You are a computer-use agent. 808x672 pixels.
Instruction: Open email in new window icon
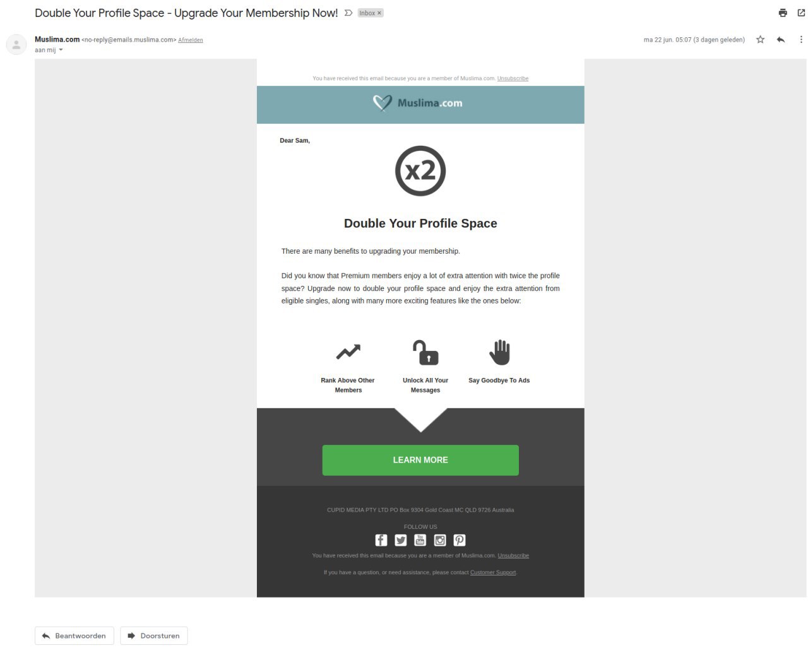point(801,13)
